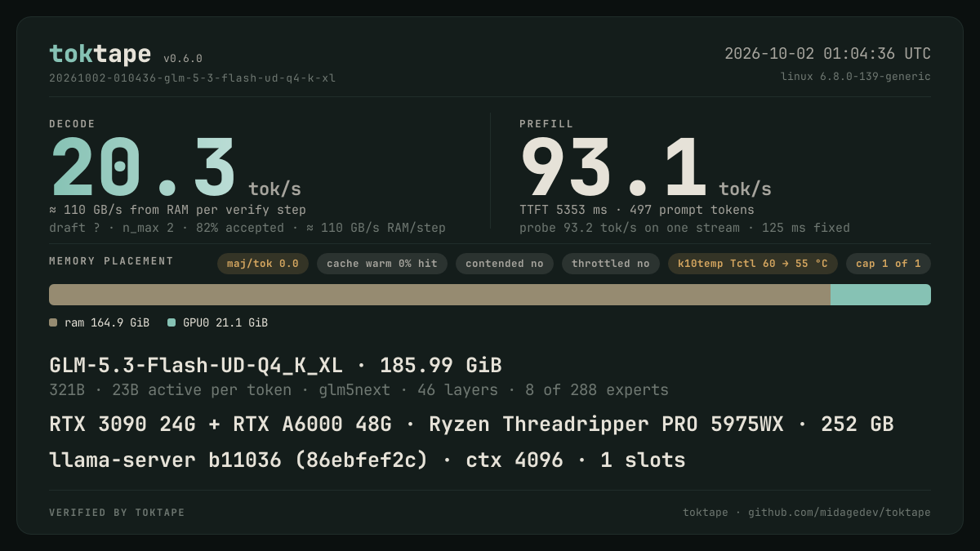Click the 'cache warm 0% hit' badge

(x=382, y=264)
